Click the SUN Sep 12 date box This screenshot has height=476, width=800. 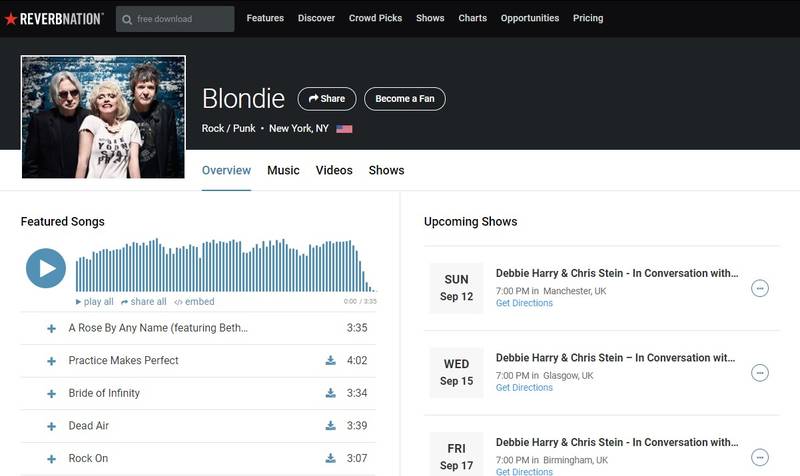click(x=456, y=288)
